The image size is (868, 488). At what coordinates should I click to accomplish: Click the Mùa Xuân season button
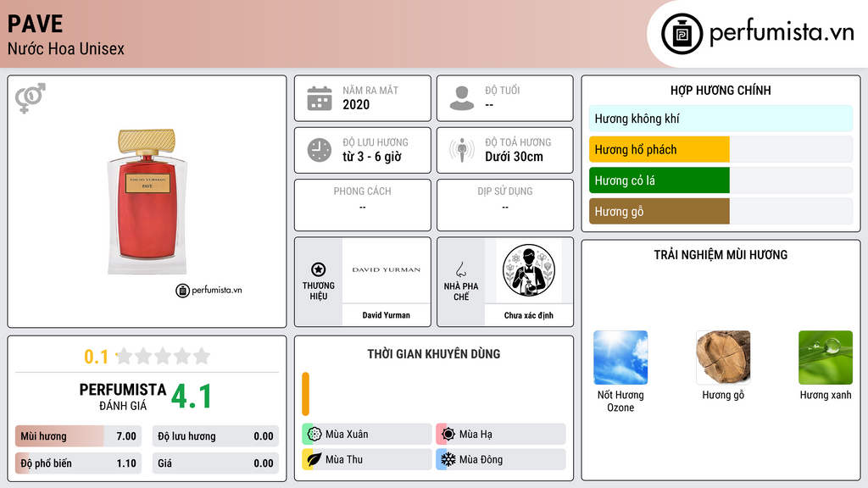click(x=367, y=435)
